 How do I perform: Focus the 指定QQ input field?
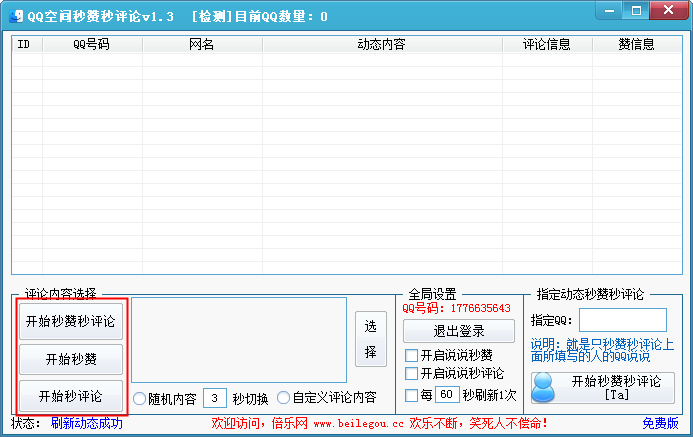point(623,320)
